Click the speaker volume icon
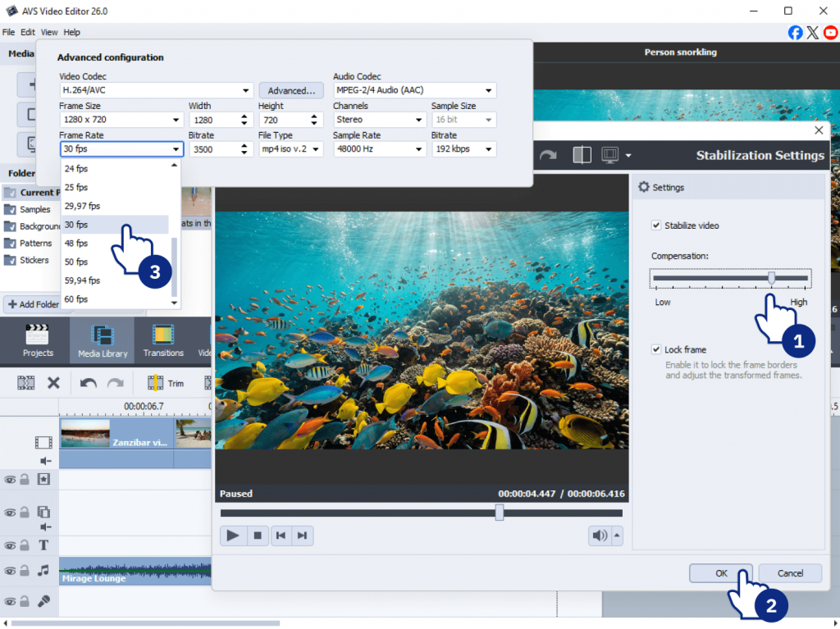Screen dimensions: 840x629 600,536
